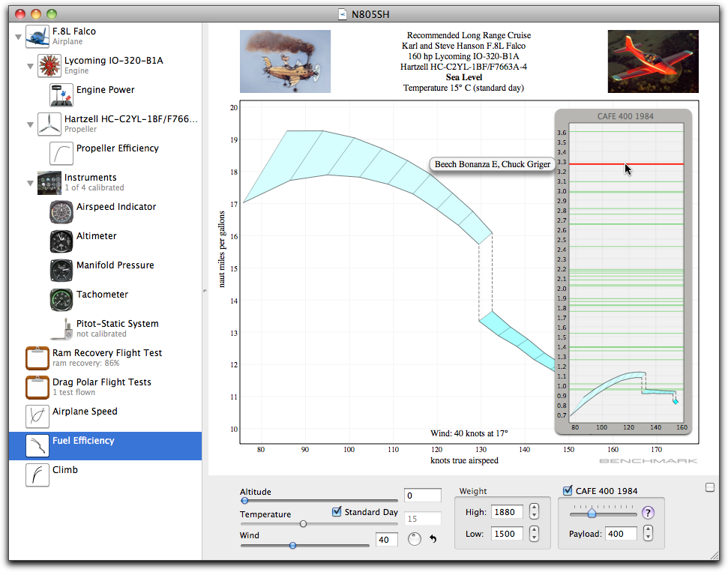The image size is (728, 572).
Task: Click the 'ram recovery: 86%' subtitle
Action: pos(86,363)
